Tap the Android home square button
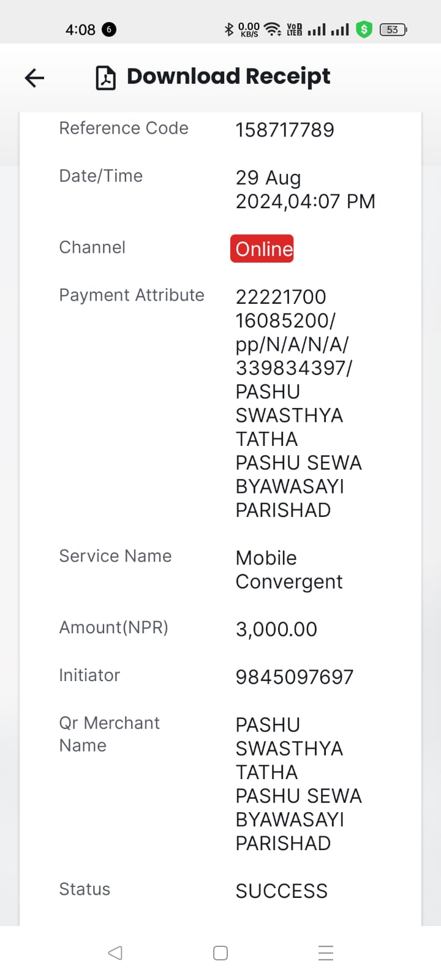This screenshot has width=441, height=980. tap(221, 952)
